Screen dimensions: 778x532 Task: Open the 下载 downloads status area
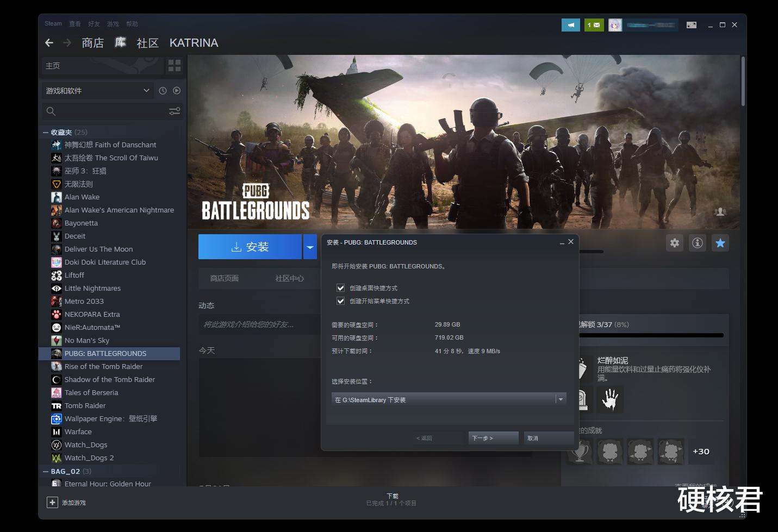392,499
